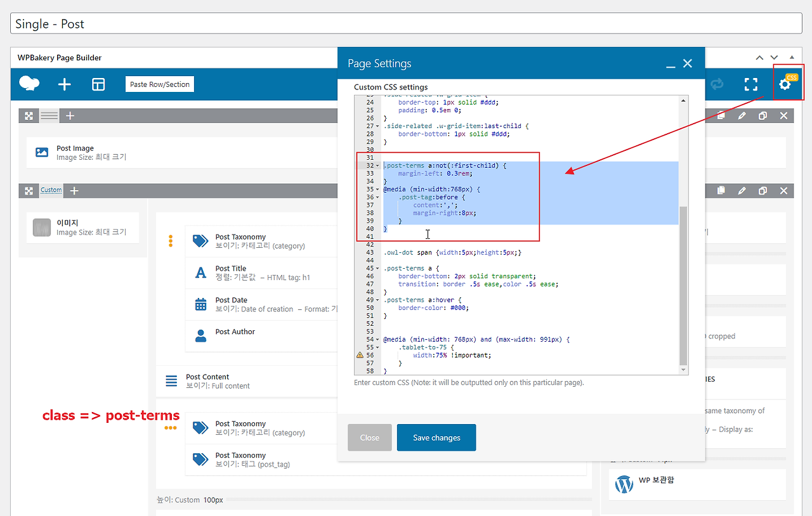Click the 'WP 보관함' widget label
This screenshot has width=812, height=516.
pyautogui.click(x=656, y=480)
